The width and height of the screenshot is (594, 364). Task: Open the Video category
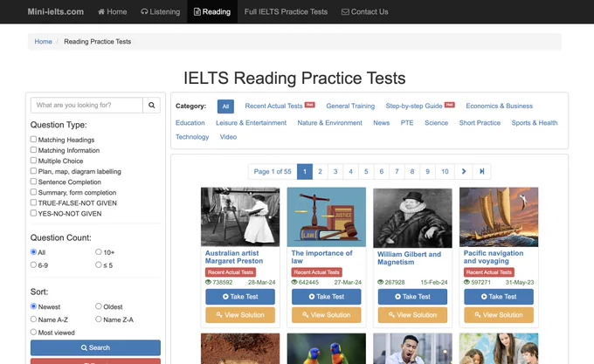(228, 136)
